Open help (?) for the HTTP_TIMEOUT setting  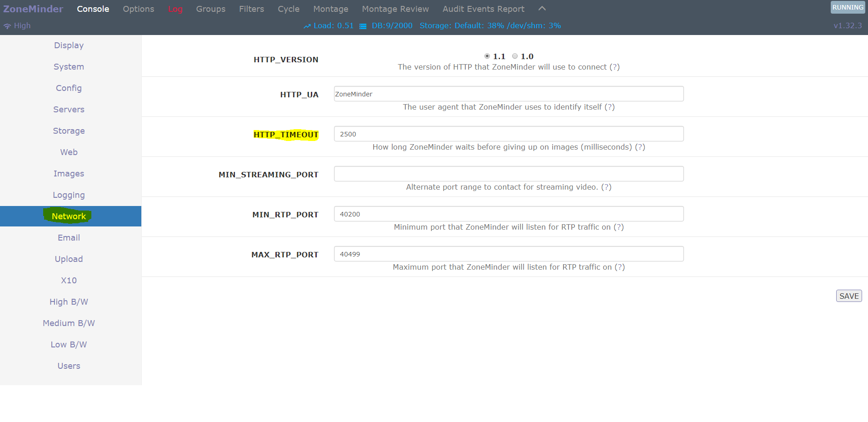click(x=640, y=147)
